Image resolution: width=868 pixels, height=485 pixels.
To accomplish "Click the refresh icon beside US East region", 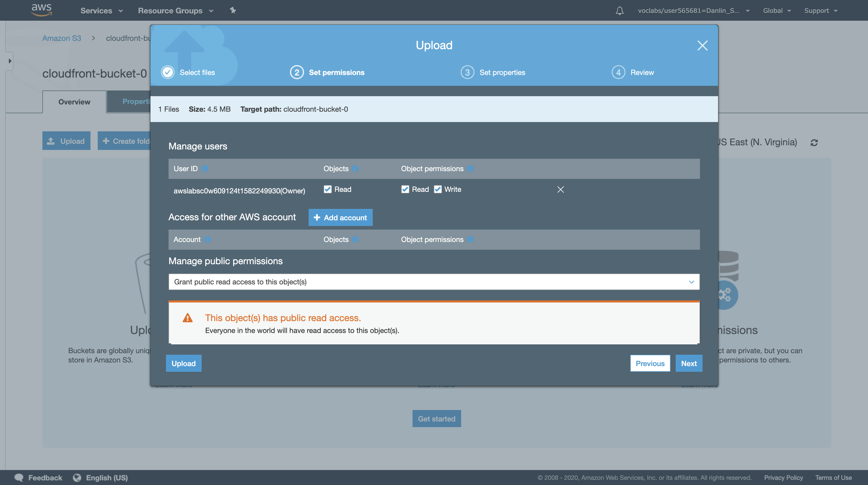I will [x=814, y=142].
